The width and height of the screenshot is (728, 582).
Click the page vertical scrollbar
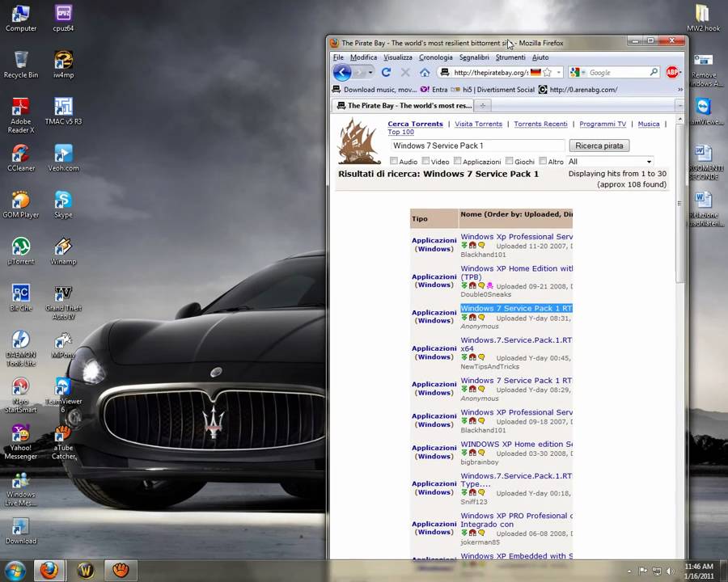point(679,203)
